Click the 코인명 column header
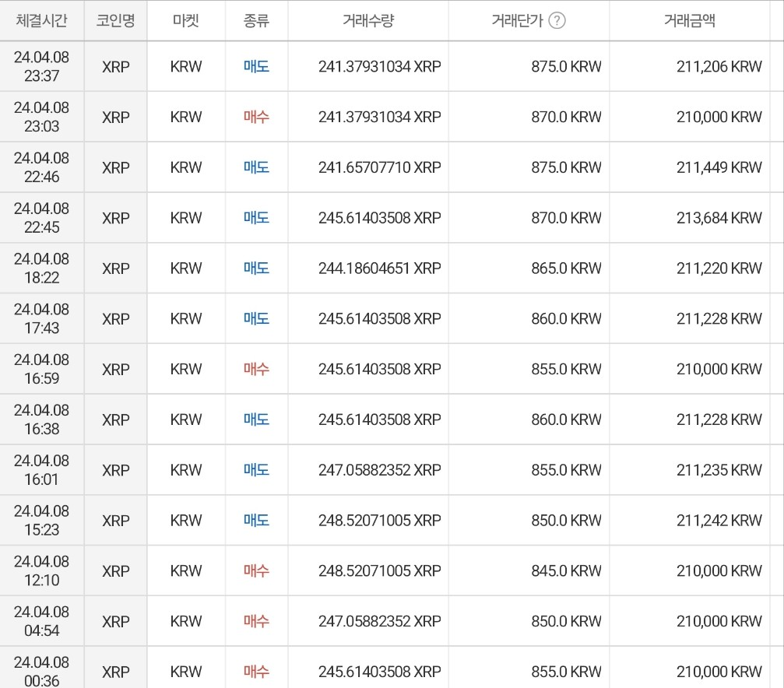This screenshot has width=784, height=688. [x=115, y=20]
